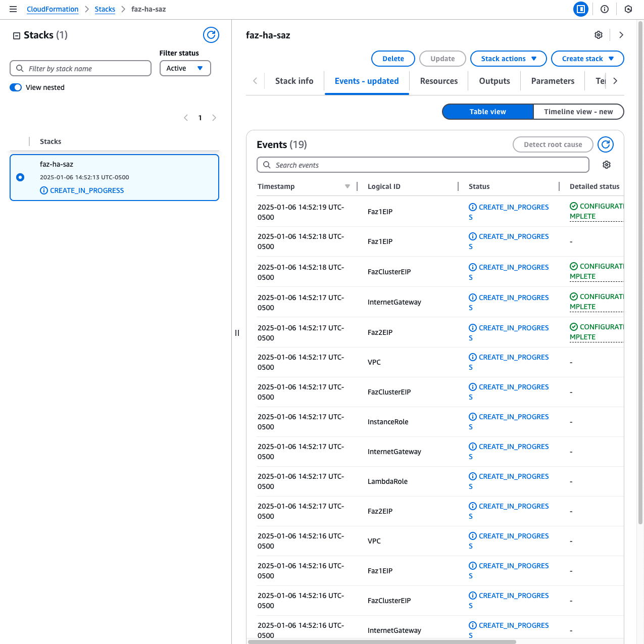
Task: Refresh the Stacks list
Action: pyautogui.click(x=211, y=35)
